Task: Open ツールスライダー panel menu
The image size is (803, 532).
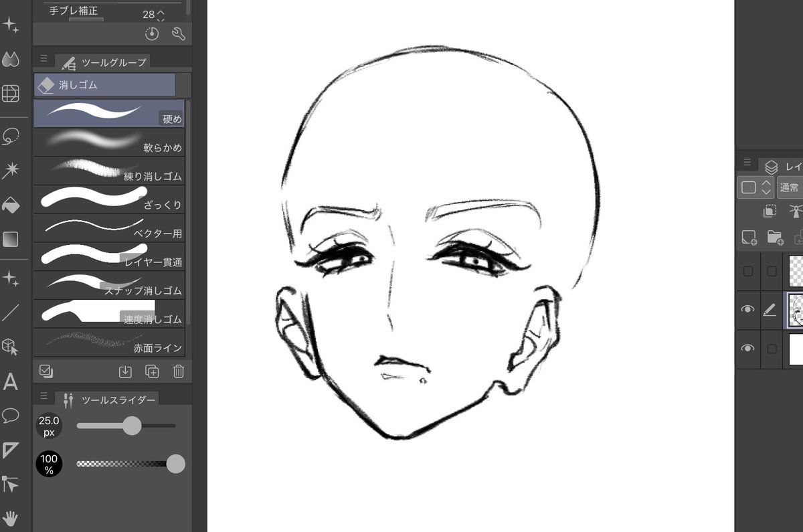Action: click(43, 395)
